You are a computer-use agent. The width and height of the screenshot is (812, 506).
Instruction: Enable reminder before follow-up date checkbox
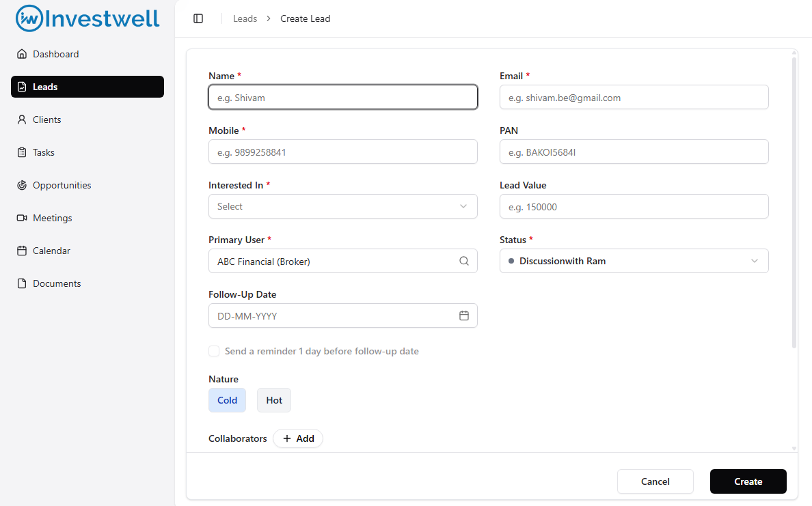pos(214,351)
